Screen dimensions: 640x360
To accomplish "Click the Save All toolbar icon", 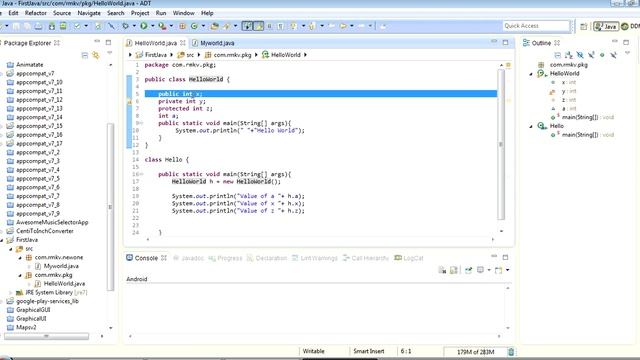I will [27, 26].
